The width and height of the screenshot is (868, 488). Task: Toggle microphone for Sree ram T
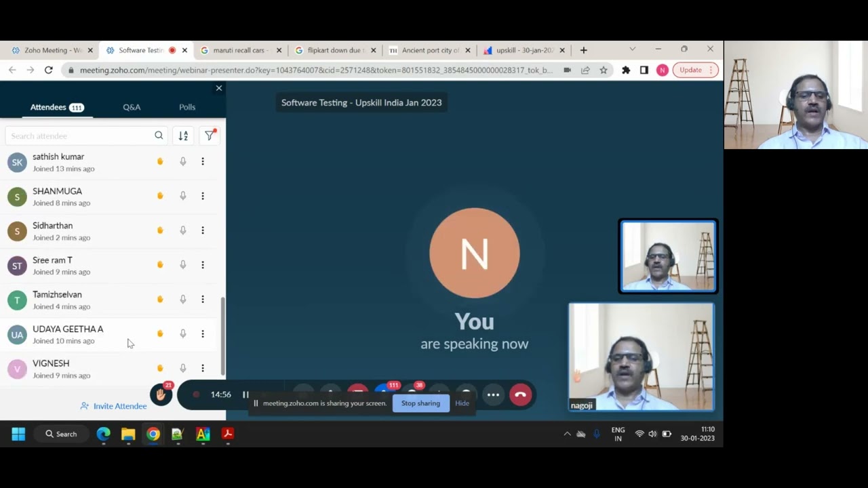[x=183, y=265]
